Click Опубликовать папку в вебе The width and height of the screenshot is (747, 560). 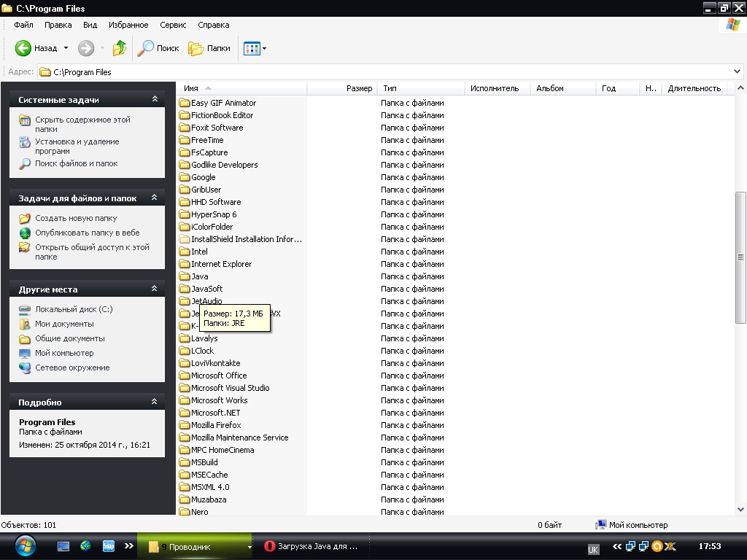tap(88, 233)
